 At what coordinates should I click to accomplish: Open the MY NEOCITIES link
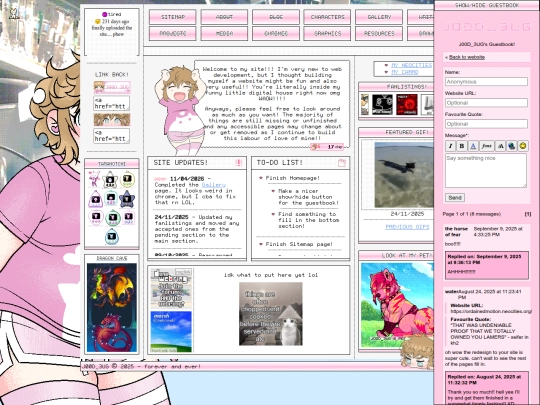click(x=412, y=65)
